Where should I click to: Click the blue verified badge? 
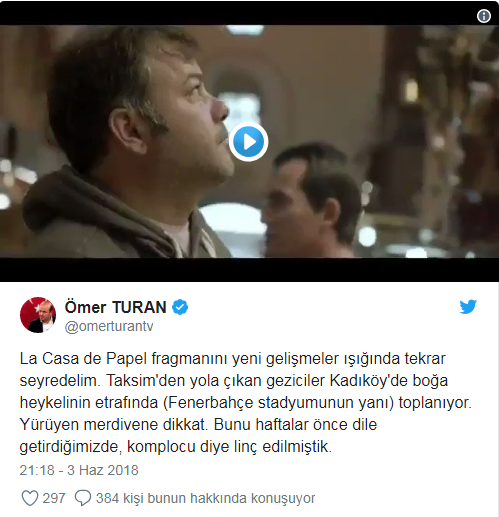180,307
